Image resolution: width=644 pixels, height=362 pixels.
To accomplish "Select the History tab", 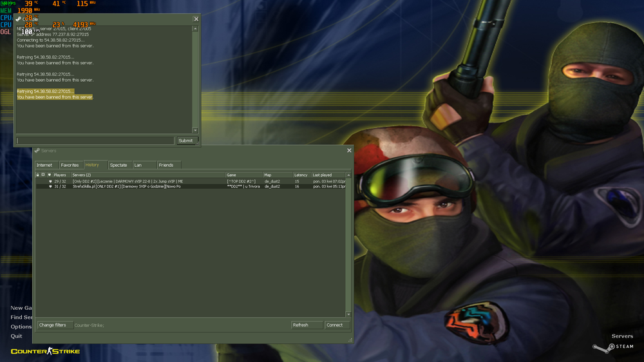I will pyautogui.click(x=95, y=165).
